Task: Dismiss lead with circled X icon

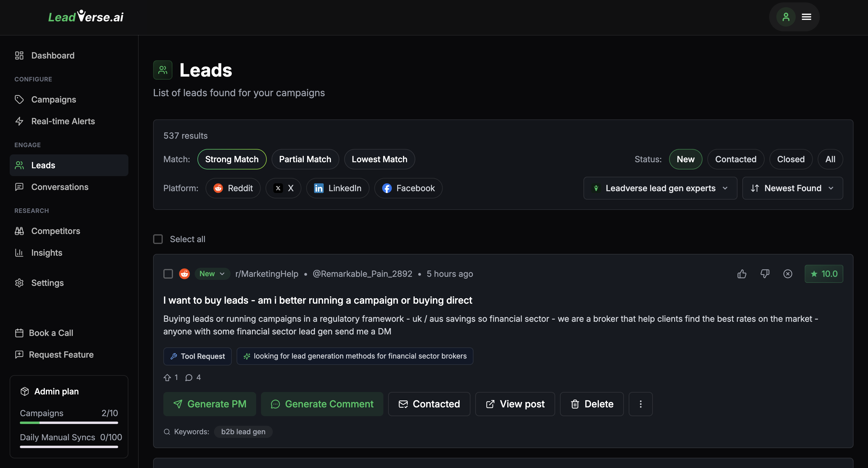Action: [788, 274]
